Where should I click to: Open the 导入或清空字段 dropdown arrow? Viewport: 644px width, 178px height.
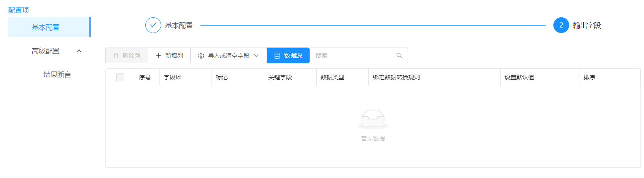coord(256,56)
